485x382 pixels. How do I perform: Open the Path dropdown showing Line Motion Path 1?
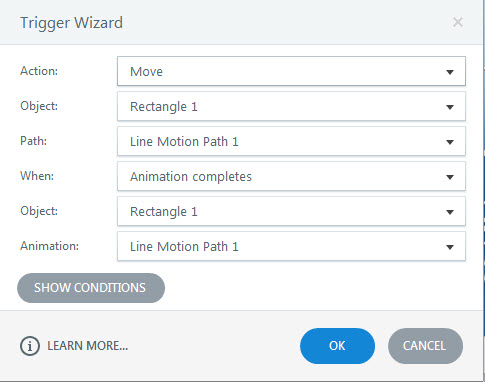click(x=291, y=141)
